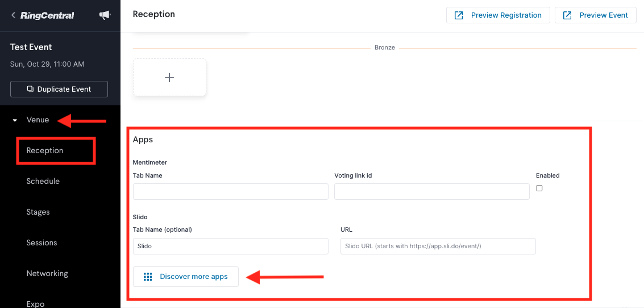Enable the Mentimeter app checkbox
This screenshot has height=308, width=644.
tap(539, 188)
